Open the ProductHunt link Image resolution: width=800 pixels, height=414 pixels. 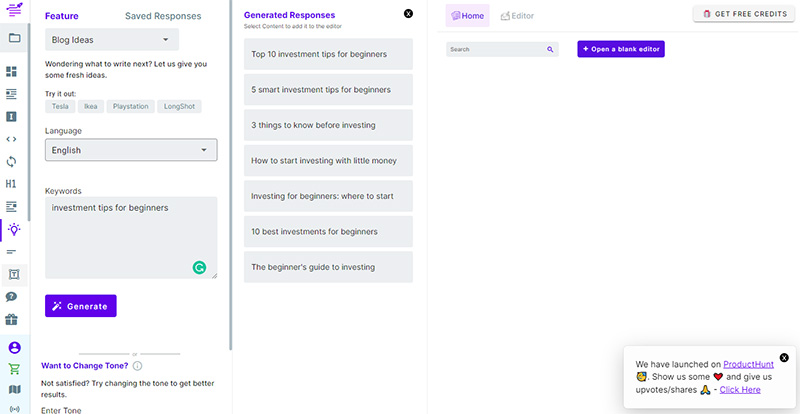(x=748, y=364)
